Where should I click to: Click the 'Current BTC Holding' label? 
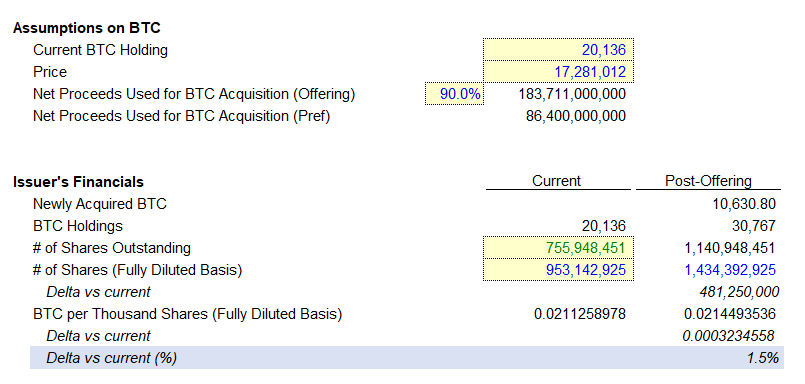point(100,50)
